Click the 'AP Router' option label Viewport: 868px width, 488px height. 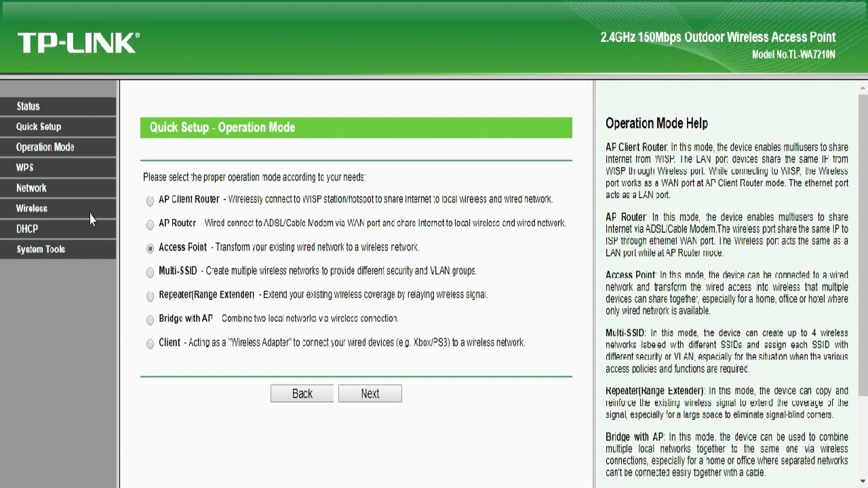coord(178,222)
